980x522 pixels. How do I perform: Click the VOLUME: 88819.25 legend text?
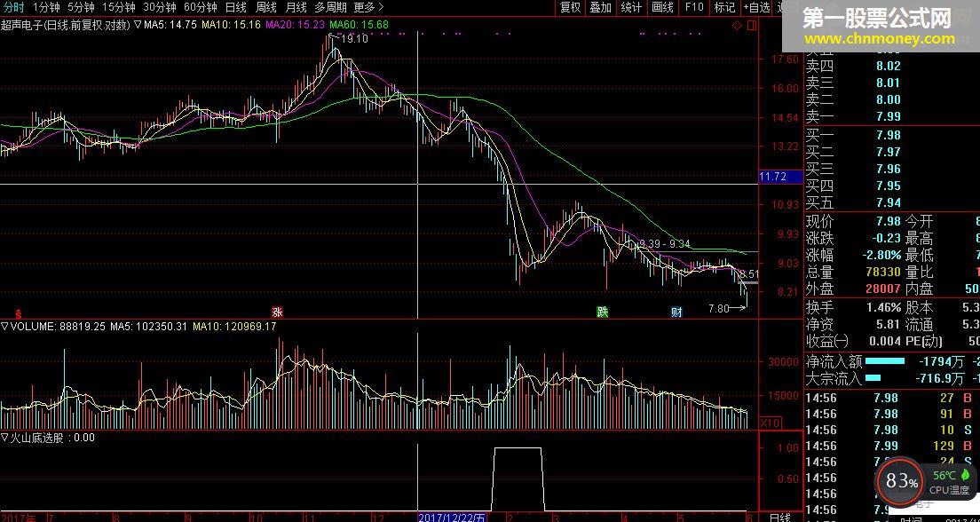click(58, 326)
